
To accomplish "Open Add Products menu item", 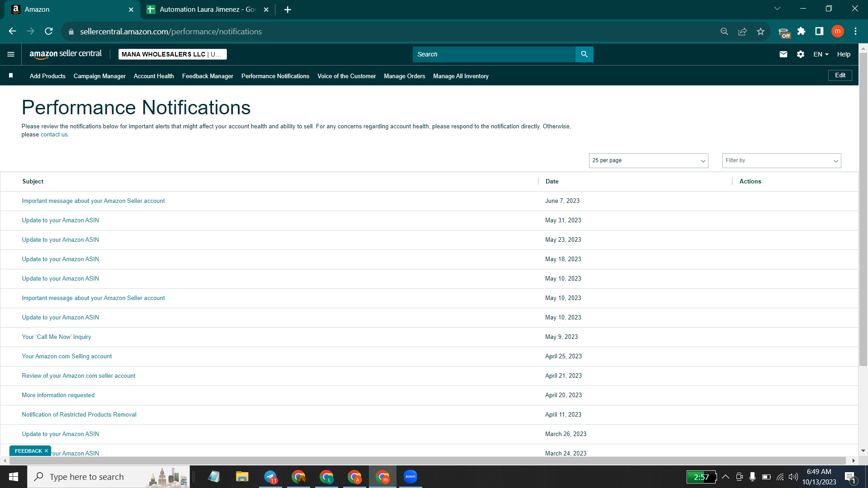I will tap(47, 76).
